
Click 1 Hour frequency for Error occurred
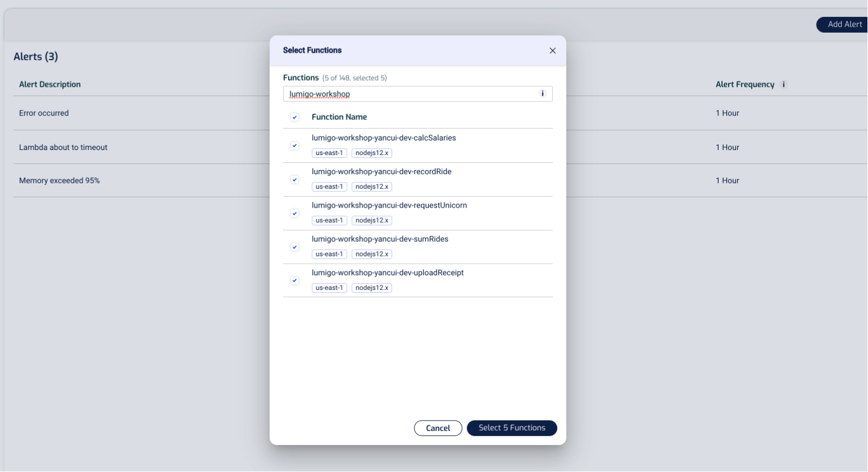click(x=728, y=113)
